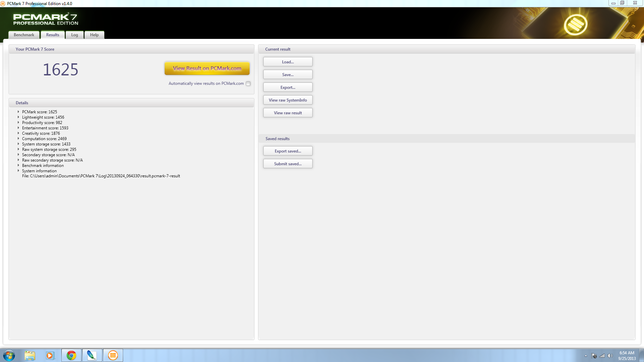The image size is (644, 362).
Task: Open Google Chrome from taskbar
Action: click(x=71, y=355)
